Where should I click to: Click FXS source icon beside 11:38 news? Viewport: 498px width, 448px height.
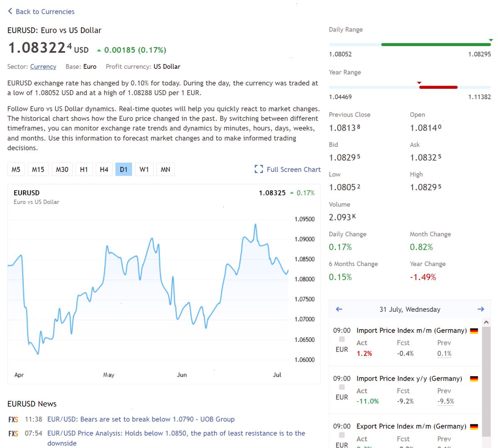click(x=13, y=420)
